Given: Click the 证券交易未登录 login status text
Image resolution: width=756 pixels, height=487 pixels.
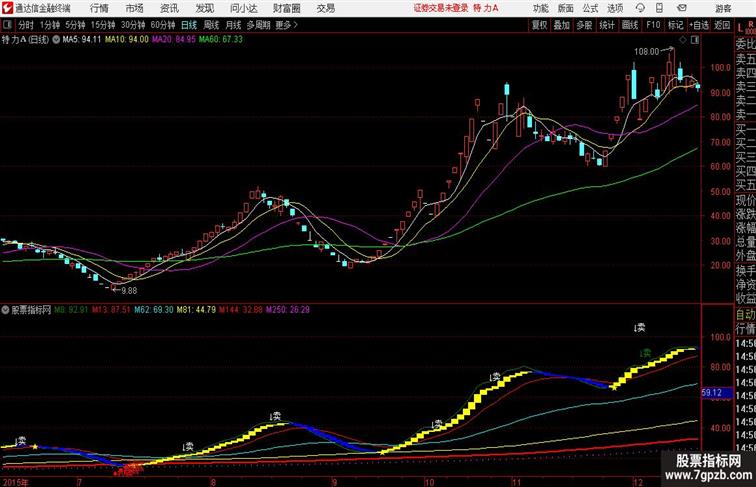Looking at the screenshot, I should (441, 8).
